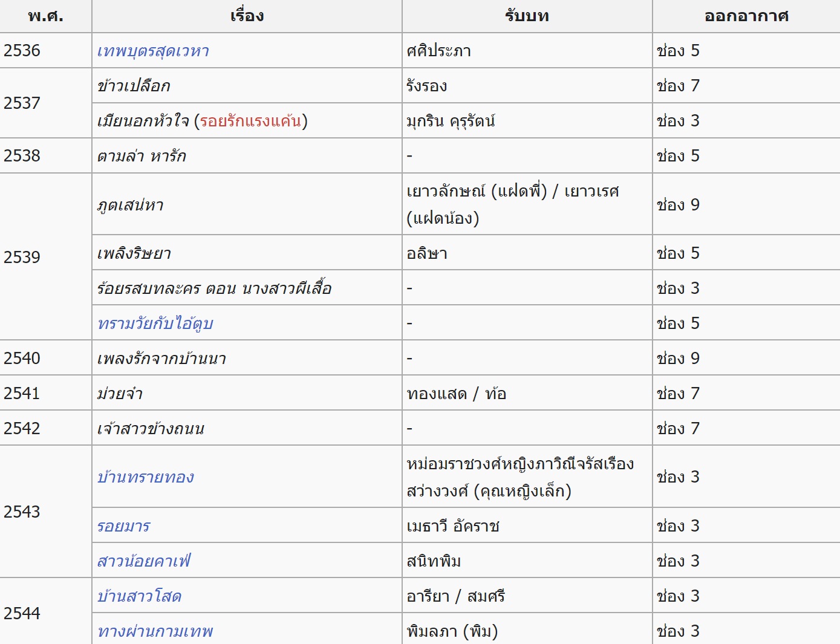Select the ช่อง 9 cell beside ภูตเสน่หา
840x644 pixels.
[x=677, y=204]
